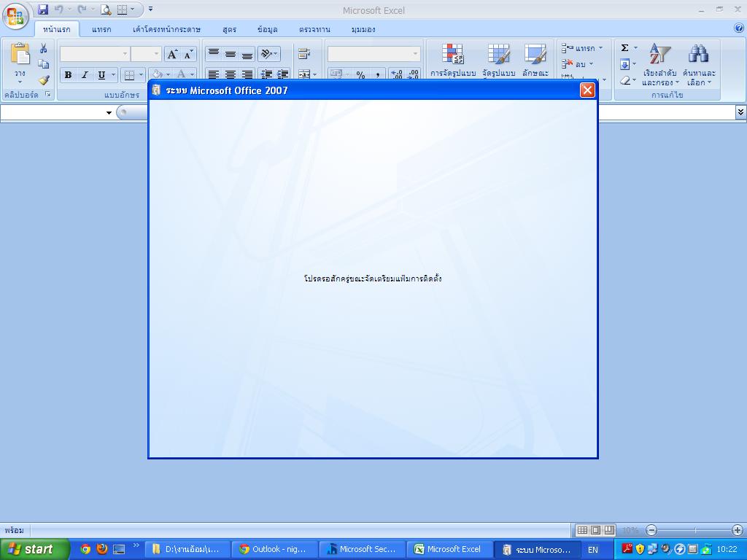Click the Clear eraser icon

coord(624,80)
